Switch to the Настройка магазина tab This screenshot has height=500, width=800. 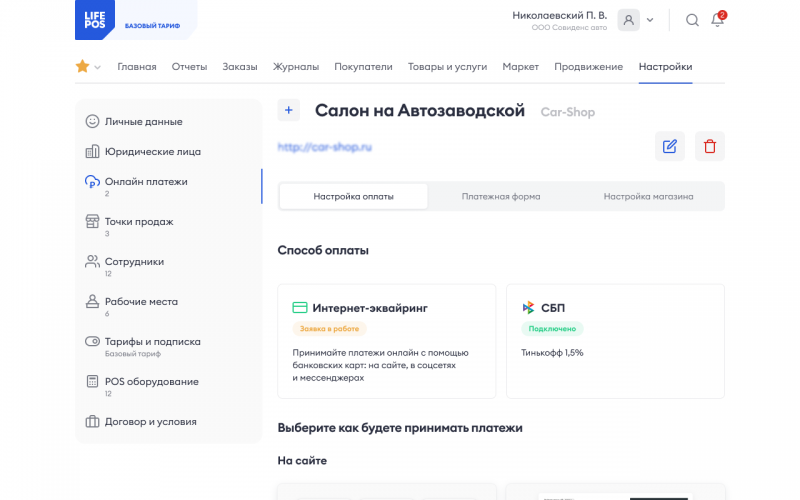[x=648, y=196]
